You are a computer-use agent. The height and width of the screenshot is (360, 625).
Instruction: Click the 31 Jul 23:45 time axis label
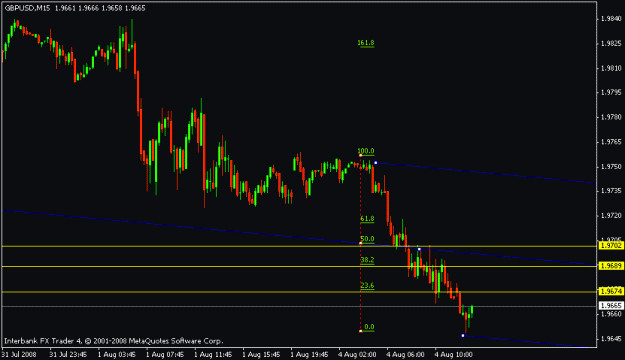(x=68, y=354)
